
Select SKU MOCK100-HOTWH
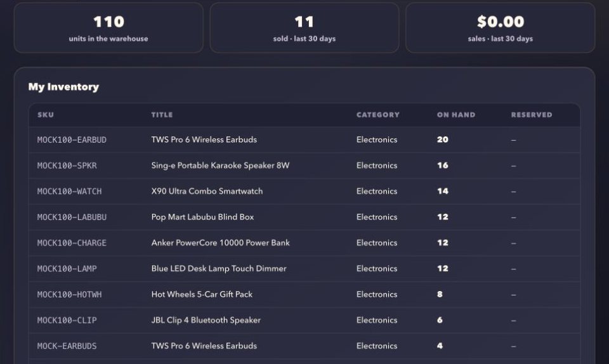tap(70, 294)
